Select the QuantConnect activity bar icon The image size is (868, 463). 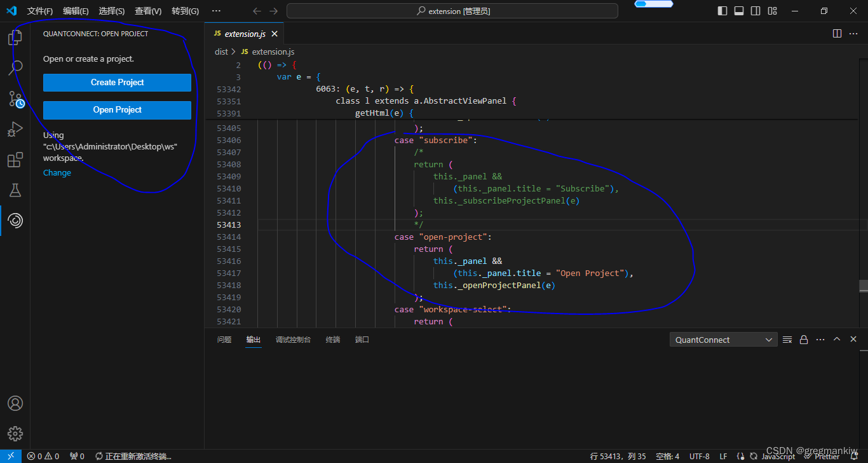(x=15, y=221)
